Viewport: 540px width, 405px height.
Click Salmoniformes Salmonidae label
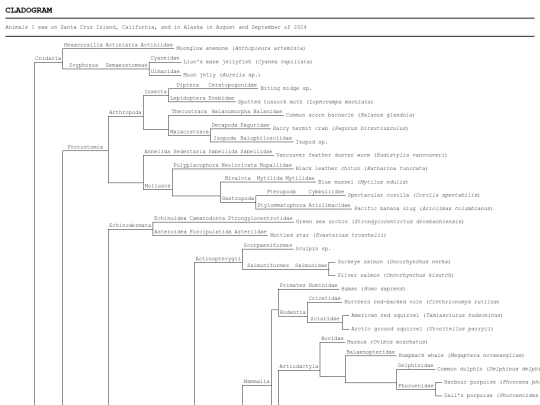coord(287,265)
